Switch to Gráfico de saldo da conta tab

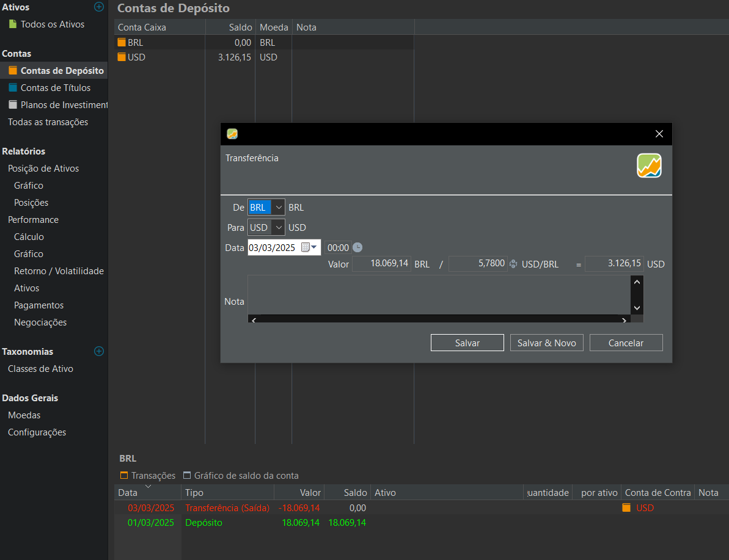[x=241, y=475]
